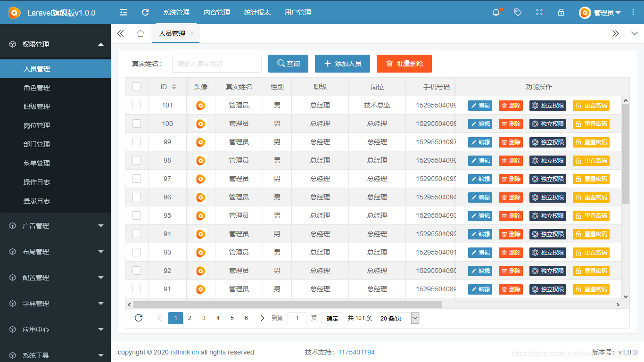Check the box for row 101
The height and width of the screenshot is (362, 644).
click(x=137, y=105)
